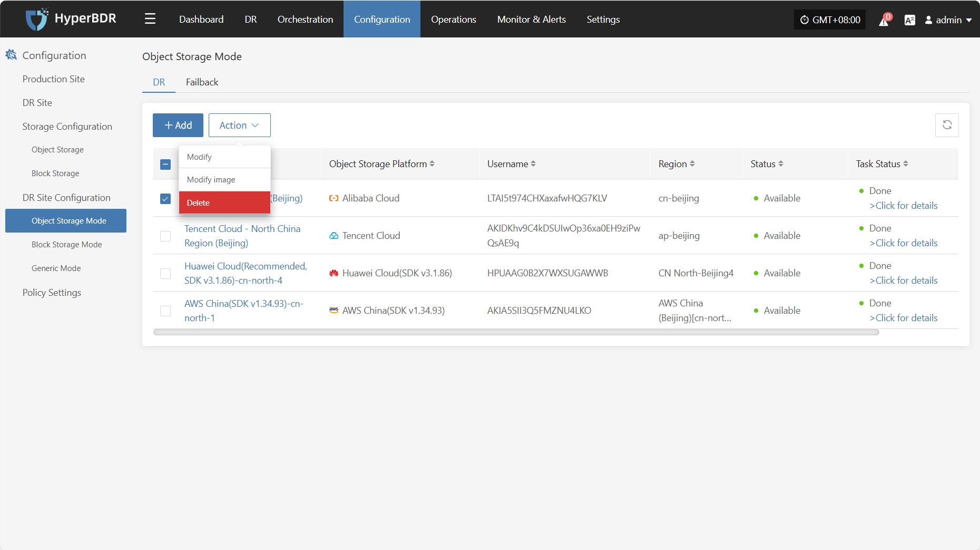The height and width of the screenshot is (550, 980).
Task: Switch to the Failback tab
Action: pos(202,82)
